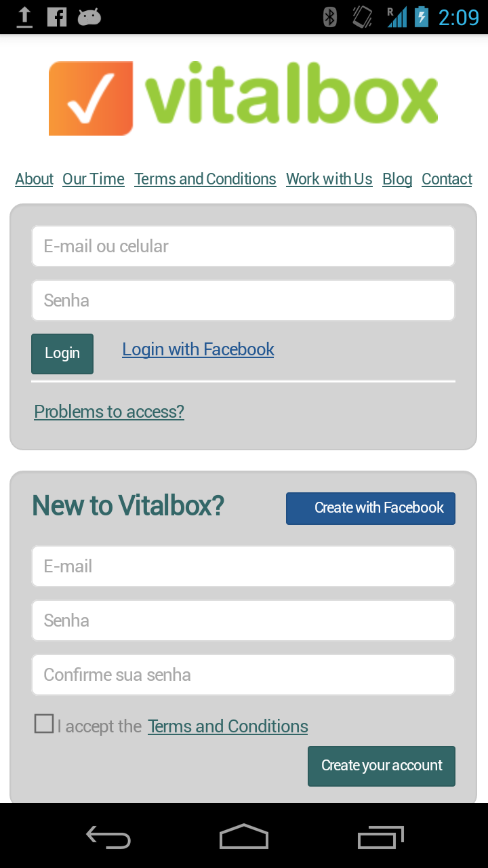Open the recent apps navigation icon
488x868 pixels.
(x=380, y=837)
